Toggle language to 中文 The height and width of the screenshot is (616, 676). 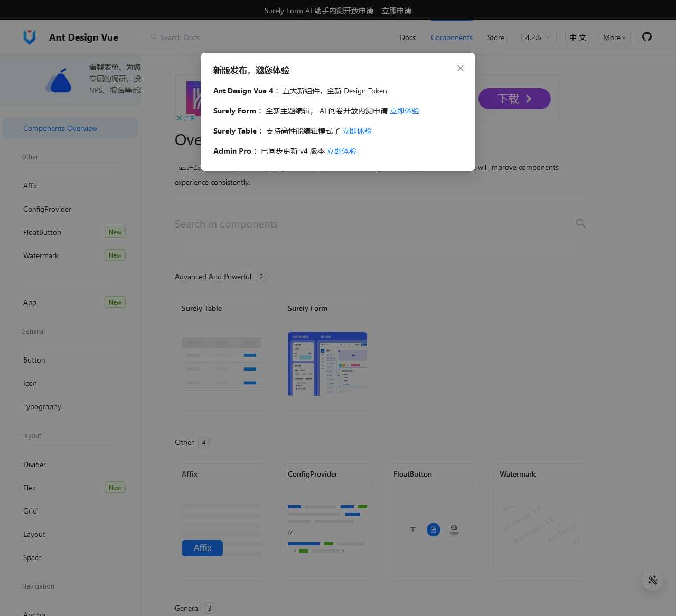pos(577,37)
